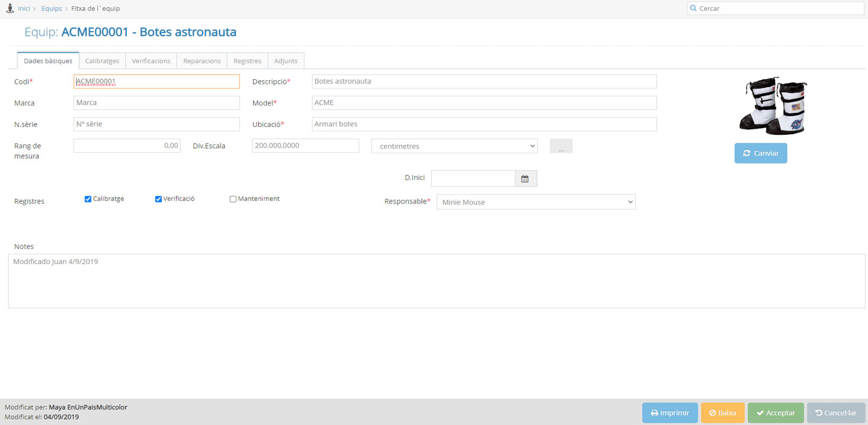Click the Cancel·lar button
This screenshot has width=868, height=425.
point(836,413)
